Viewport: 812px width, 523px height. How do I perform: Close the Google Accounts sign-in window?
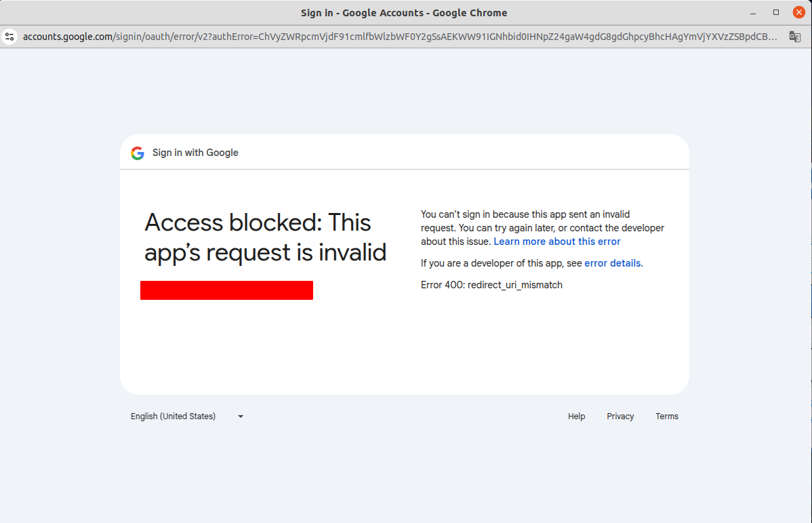pos(798,12)
